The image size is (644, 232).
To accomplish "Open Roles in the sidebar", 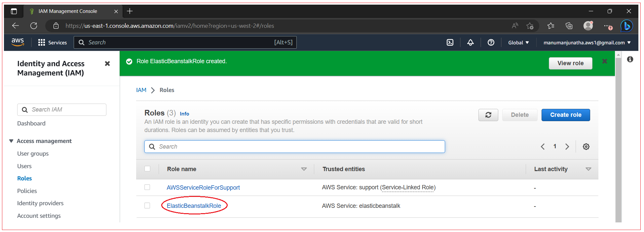I will (x=24, y=178).
